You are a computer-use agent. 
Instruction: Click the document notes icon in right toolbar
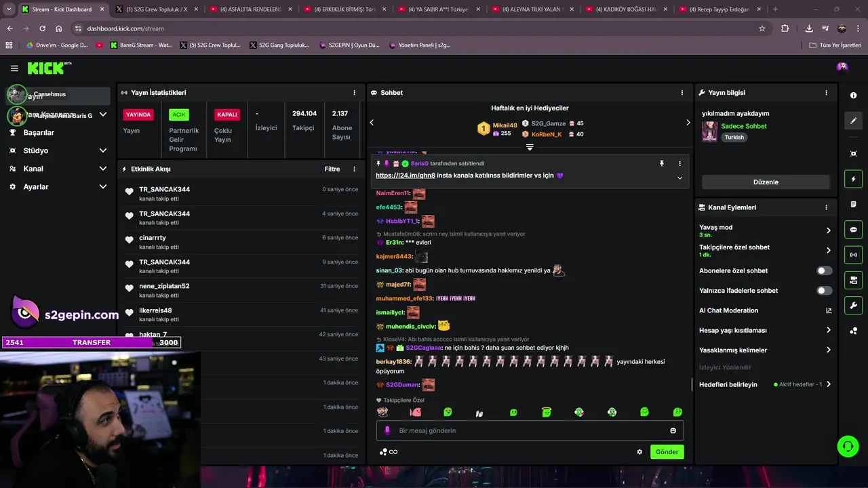853,204
